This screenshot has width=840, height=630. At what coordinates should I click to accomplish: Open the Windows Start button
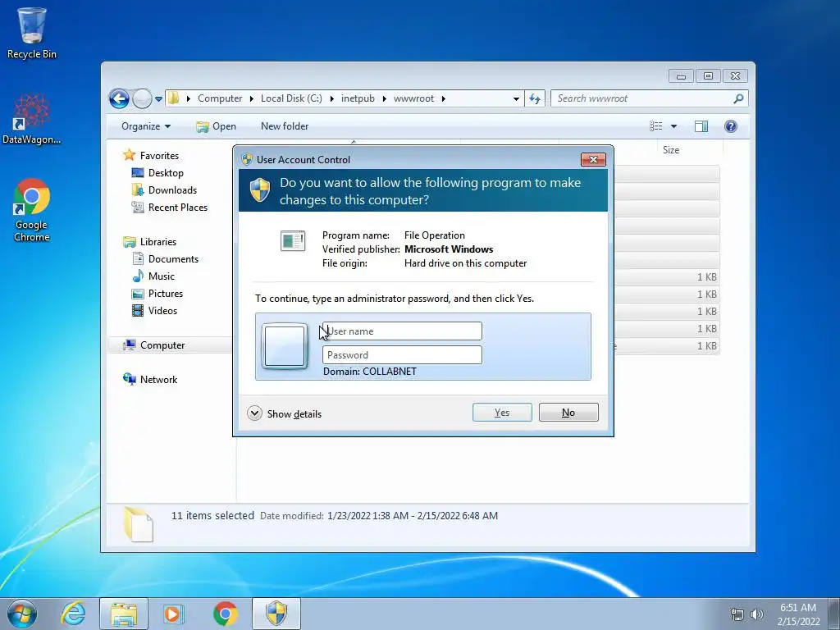click(x=22, y=614)
